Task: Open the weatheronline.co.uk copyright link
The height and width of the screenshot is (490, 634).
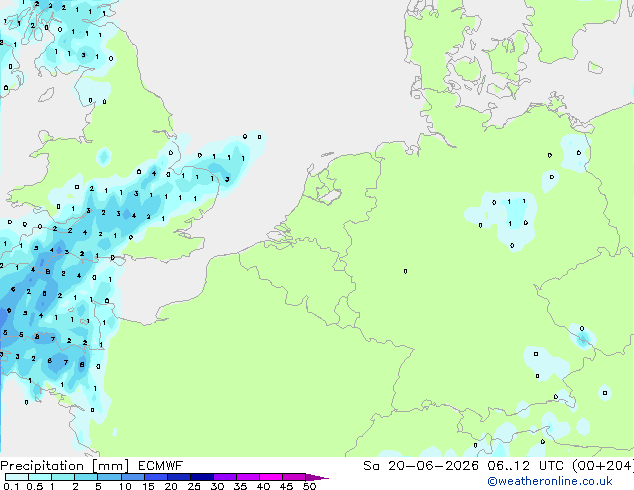Action: pos(550,481)
